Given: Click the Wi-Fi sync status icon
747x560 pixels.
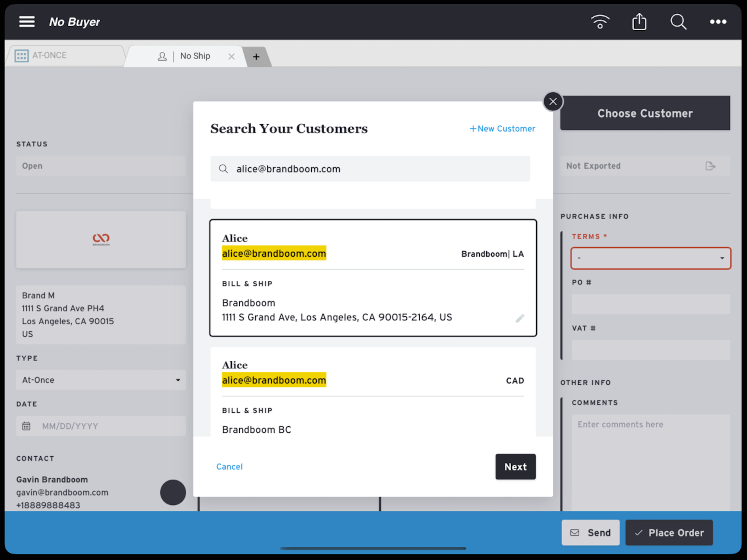Looking at the screenshot, I should (600, 22).
